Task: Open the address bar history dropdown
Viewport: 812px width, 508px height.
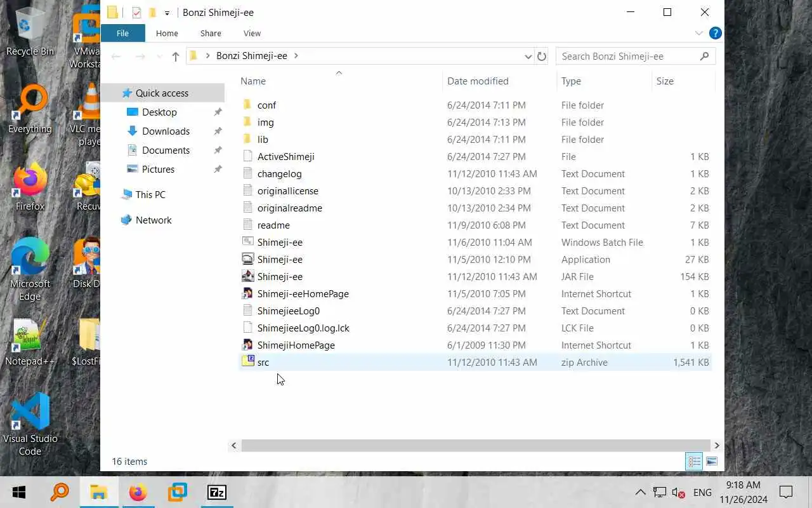Action: point(528,56)
